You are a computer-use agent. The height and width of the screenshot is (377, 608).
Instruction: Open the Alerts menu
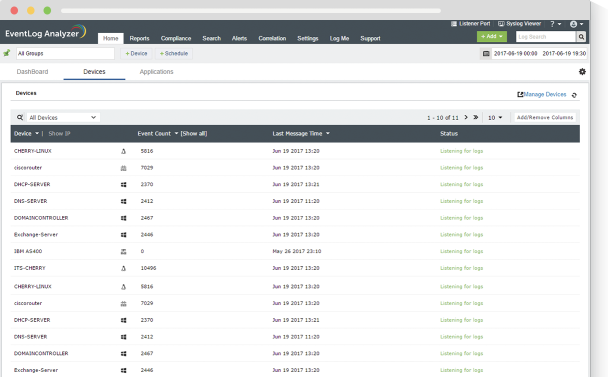click(x=239, y=38)
